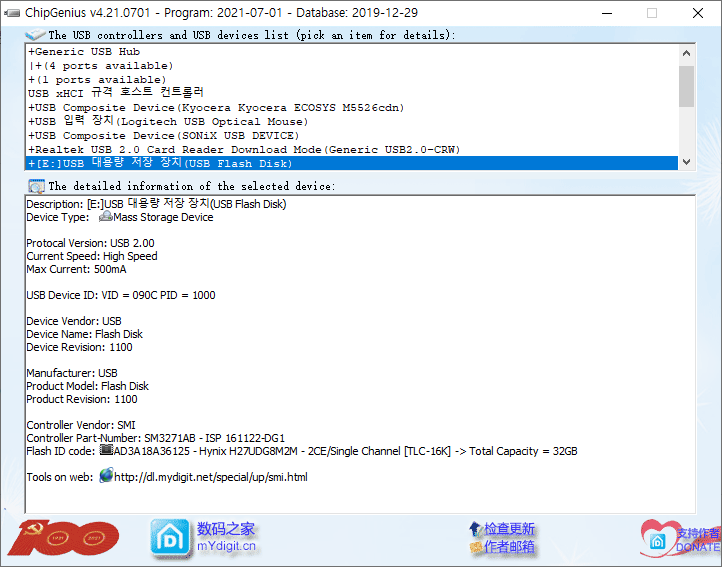Click the device list scroll down arrow

686,162
